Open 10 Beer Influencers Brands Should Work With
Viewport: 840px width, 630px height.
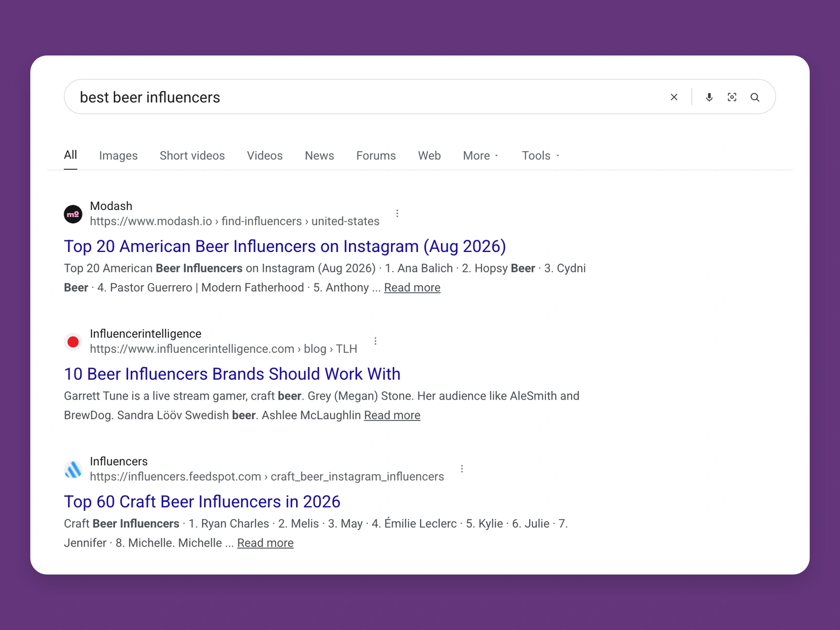[x=232, y=374]
